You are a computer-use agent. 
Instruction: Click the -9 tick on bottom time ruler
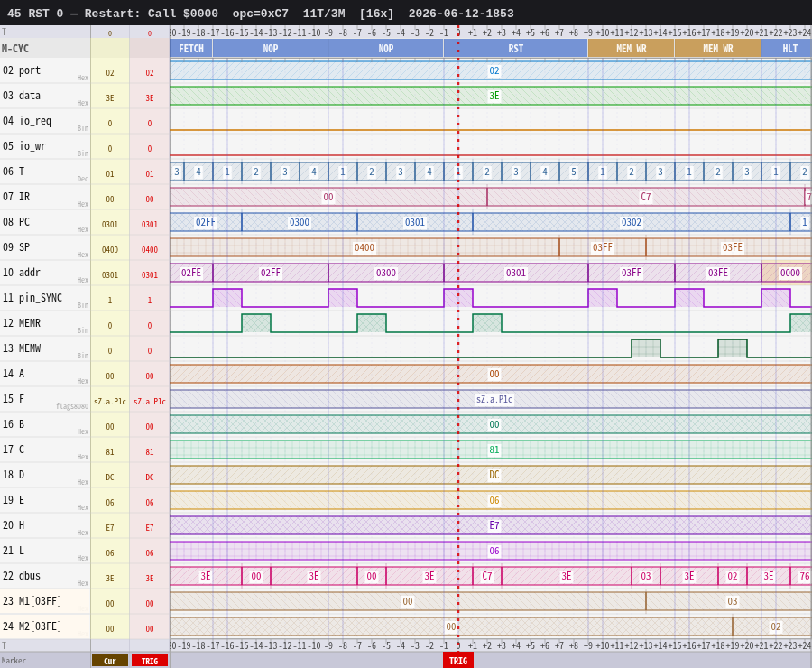tap(328, 645)
